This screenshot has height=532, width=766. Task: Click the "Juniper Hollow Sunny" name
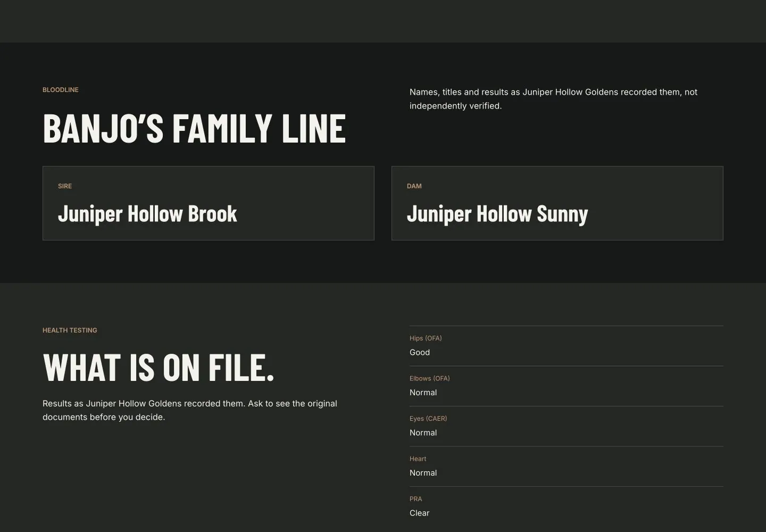(497, 214)
